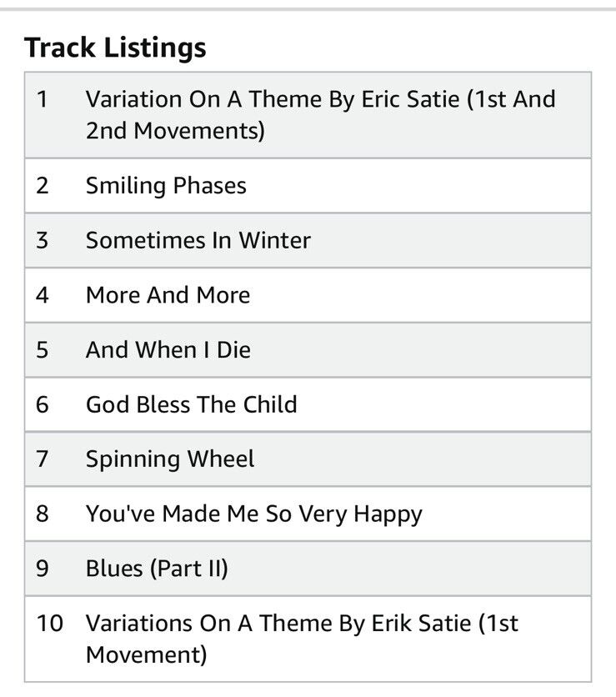Click the track More And More
Screen dimensions: 616x697
[168, 295]
